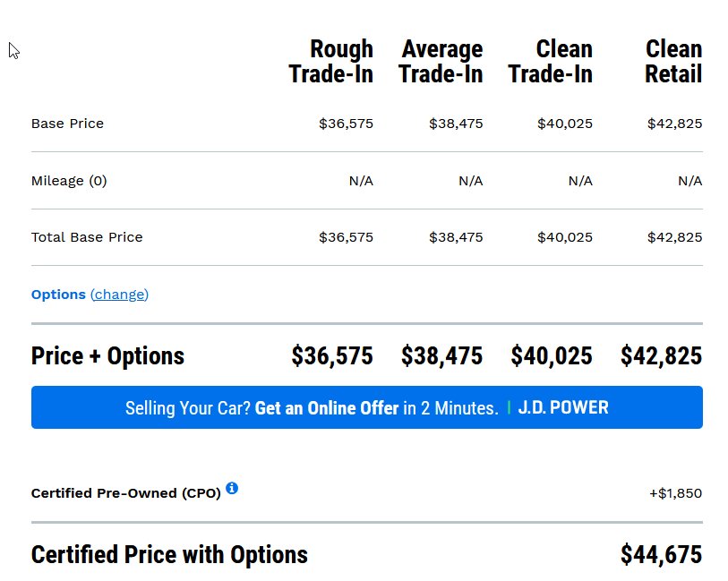This screenshot has width=728, height=581.
Task: Select the Average Trade-In column header
Action: [x=441, y=61]
